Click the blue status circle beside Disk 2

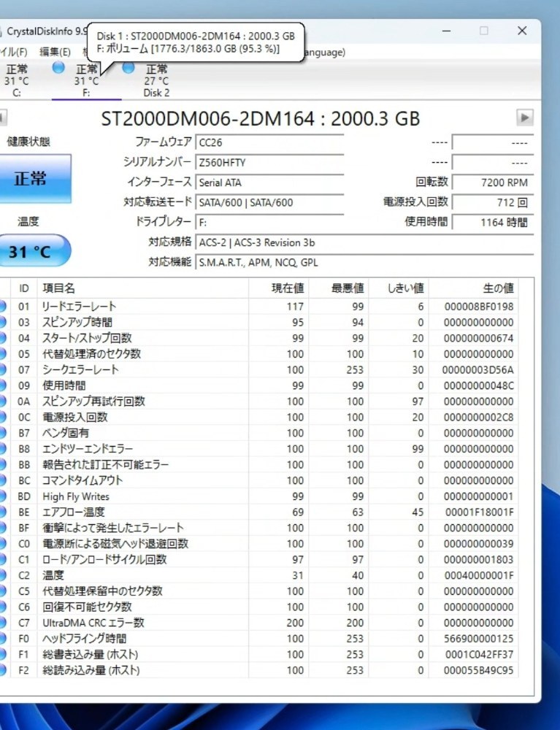(x=129, y=67)
